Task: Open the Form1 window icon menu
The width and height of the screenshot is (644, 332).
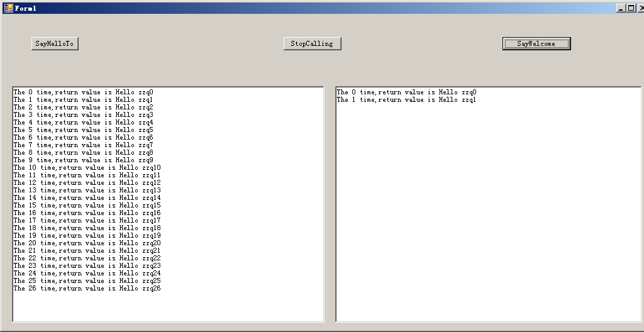Action: (8, 8)
